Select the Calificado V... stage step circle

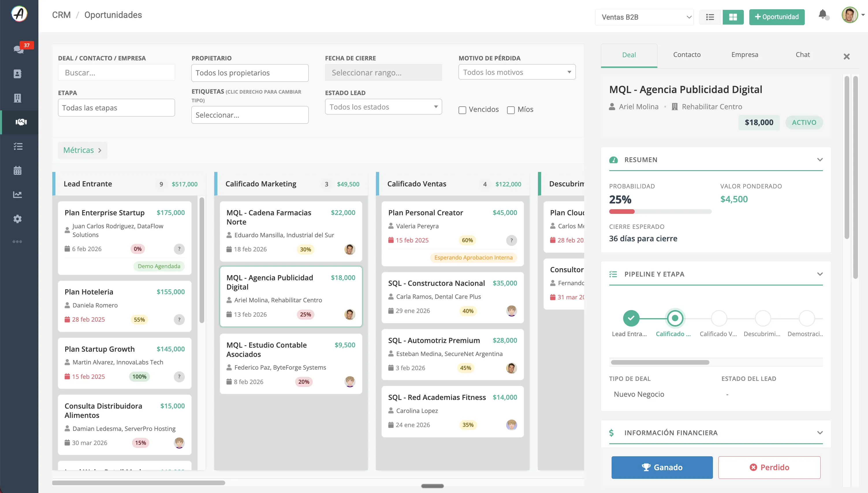[719, 318]
